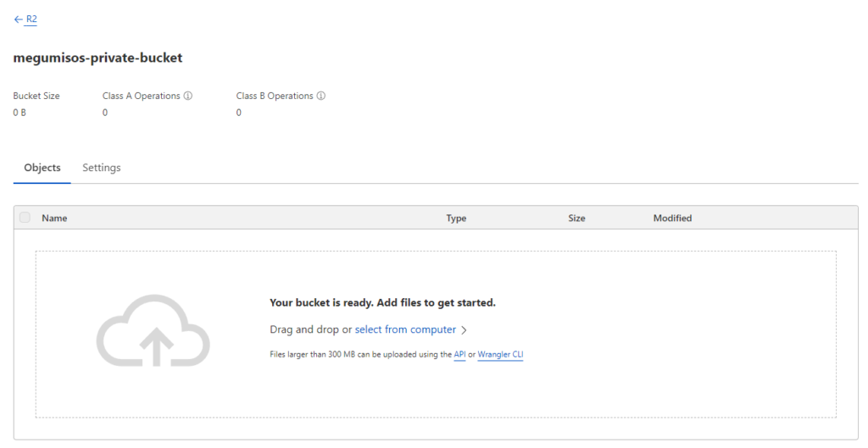The image size is (868, 448).
Task: Sort by the Modified column header
Action: coord(672,218)
